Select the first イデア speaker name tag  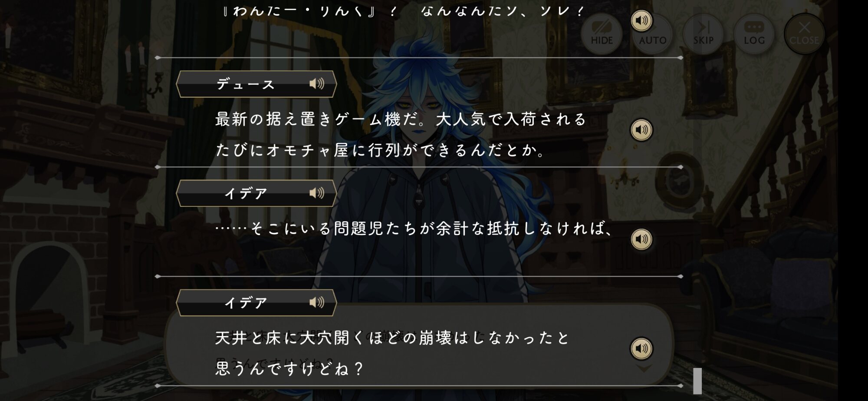(x=256, y=193)
